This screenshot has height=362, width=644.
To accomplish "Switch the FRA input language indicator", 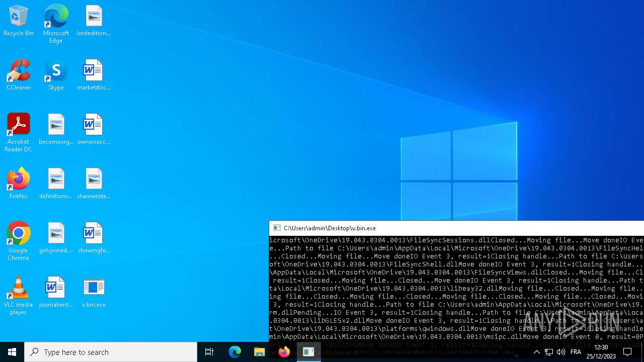I will (x=576, y=352).
